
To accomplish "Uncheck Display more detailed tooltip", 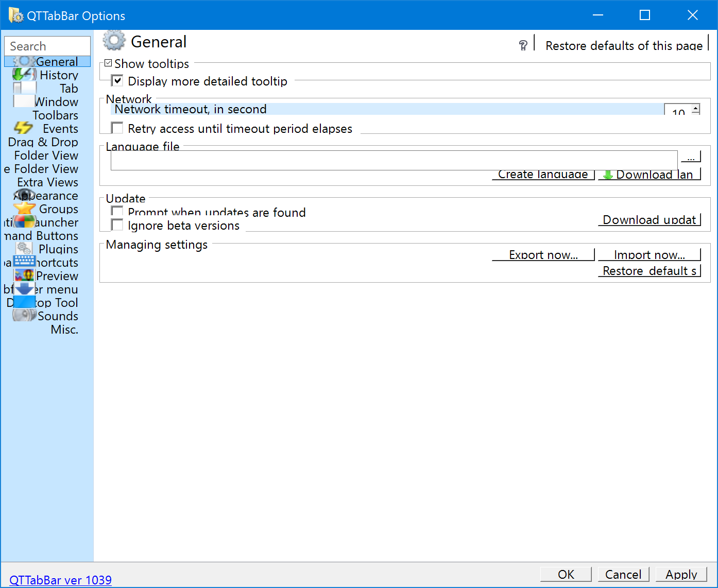I will [117, 80].
